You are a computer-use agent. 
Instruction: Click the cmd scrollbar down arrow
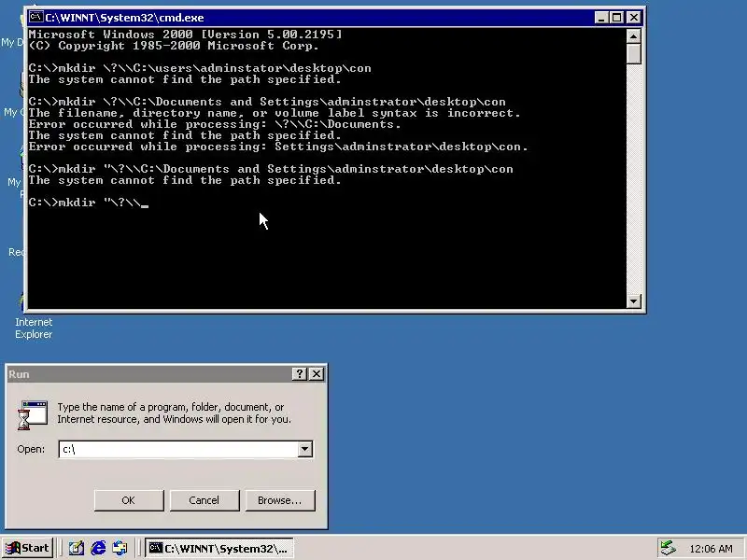(634, 301)
